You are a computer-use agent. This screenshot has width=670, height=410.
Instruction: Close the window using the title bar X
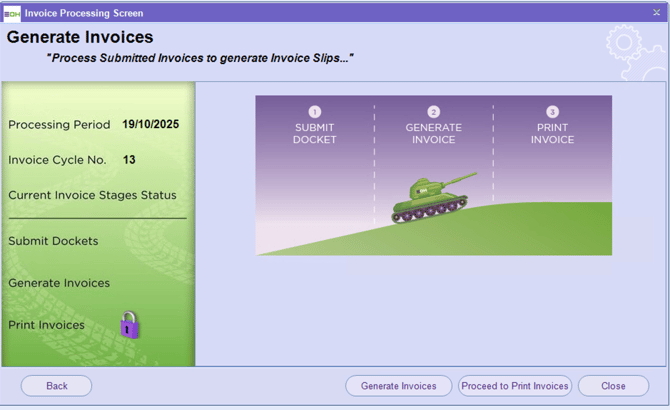pos(656,13)
